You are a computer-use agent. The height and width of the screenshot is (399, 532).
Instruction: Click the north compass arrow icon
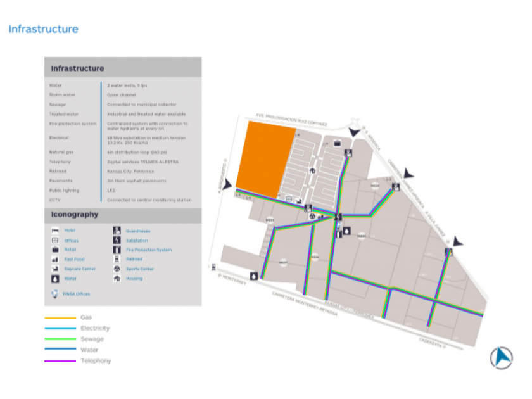click(x=502, y=358)
